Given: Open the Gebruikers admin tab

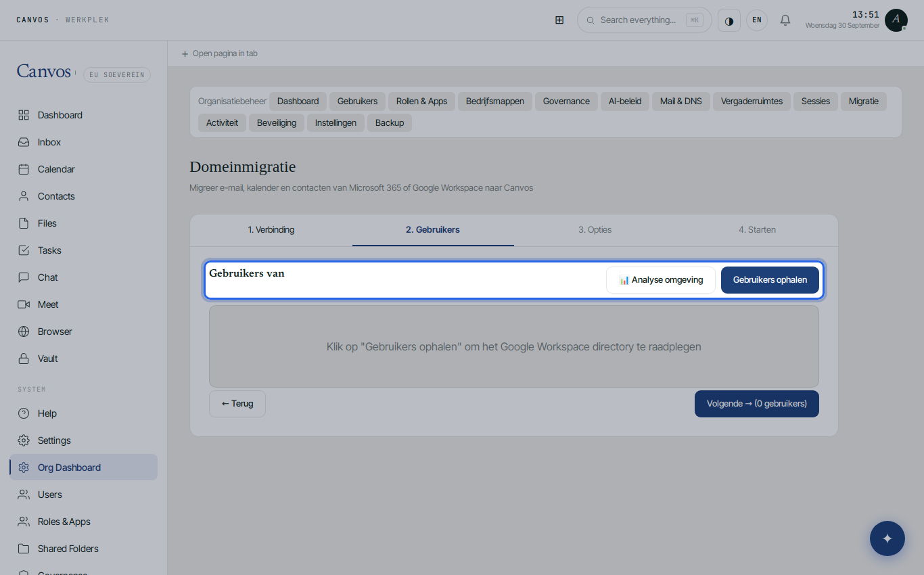Looking at the screenshot, I should 357,101.
